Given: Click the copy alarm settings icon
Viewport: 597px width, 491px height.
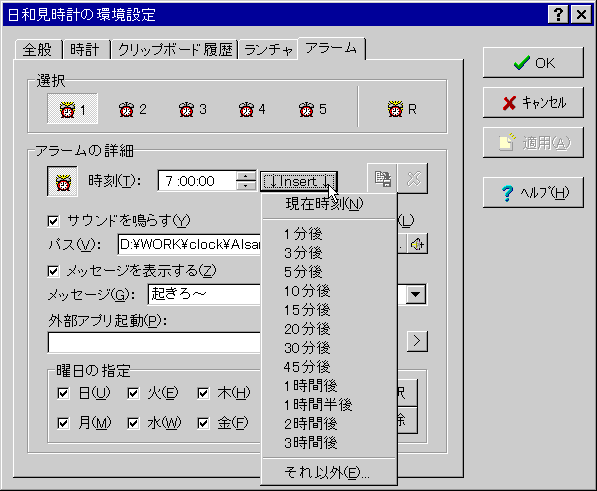Looking at the screenshot, I should tap(382, 179).
